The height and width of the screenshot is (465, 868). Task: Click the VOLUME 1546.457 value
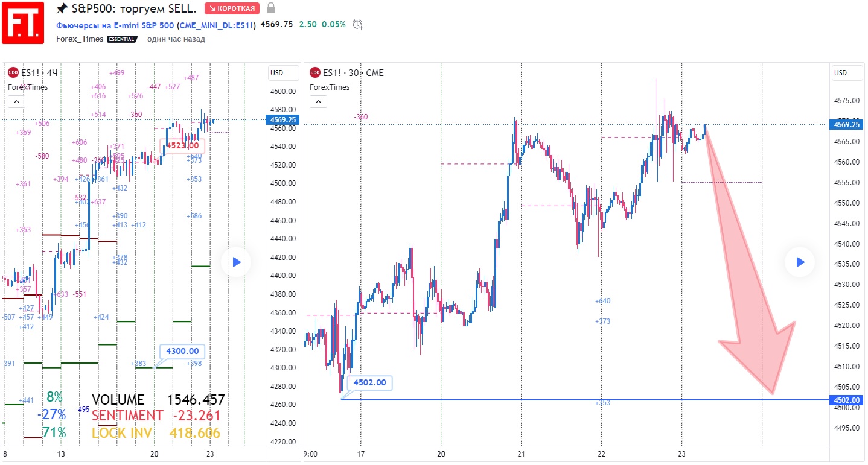[196, 400]
